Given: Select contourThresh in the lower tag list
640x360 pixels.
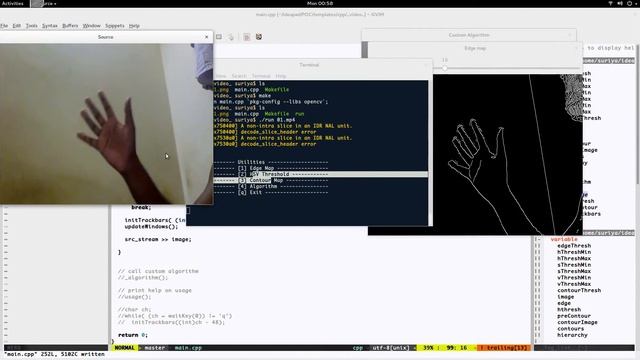Looking at the screenshot, I should click(x=579, y=290).
